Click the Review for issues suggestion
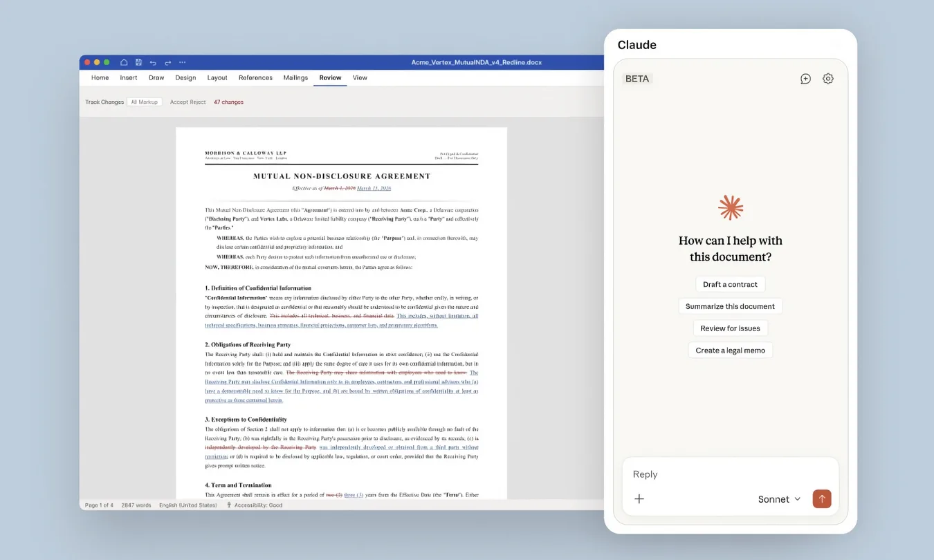The height and width of the screenshot is (560, 934). tap(730, 328)
